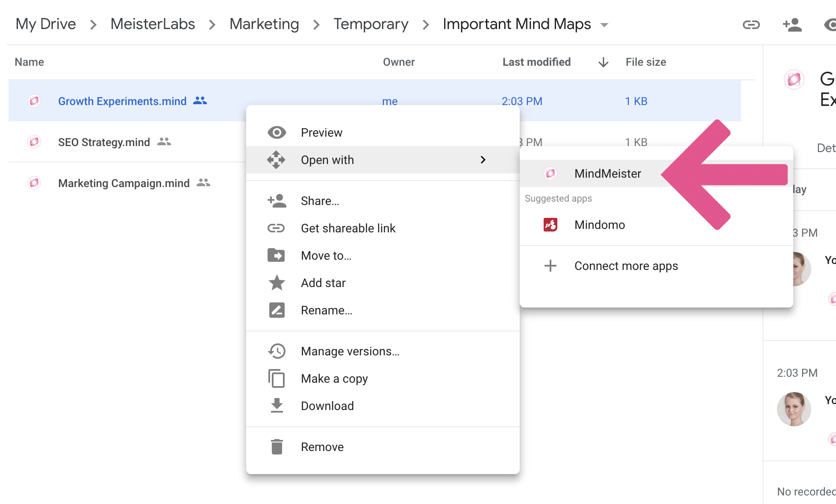
Task: Go to My Drive breadcrumb
Action: tap(46, 24)
